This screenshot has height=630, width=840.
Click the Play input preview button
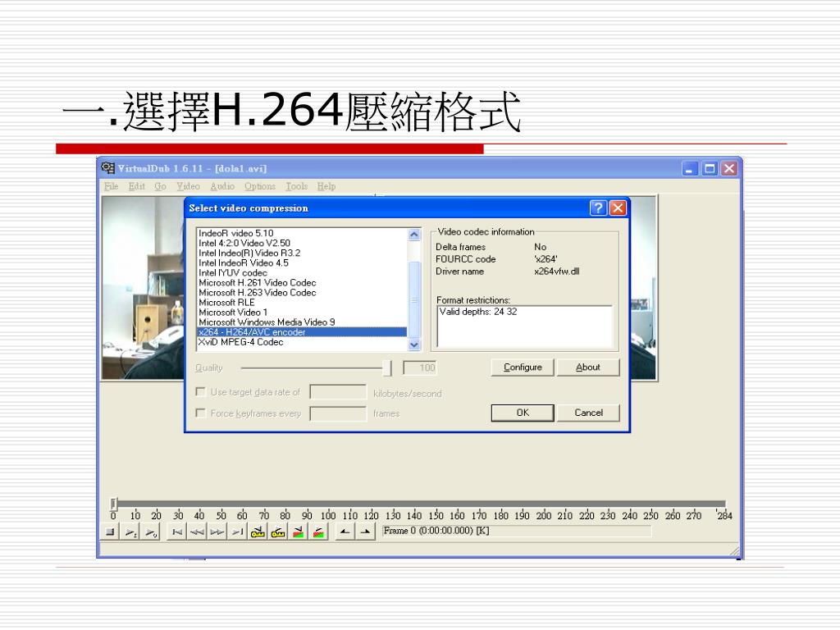pyautogui.click(x=130, y=532)
